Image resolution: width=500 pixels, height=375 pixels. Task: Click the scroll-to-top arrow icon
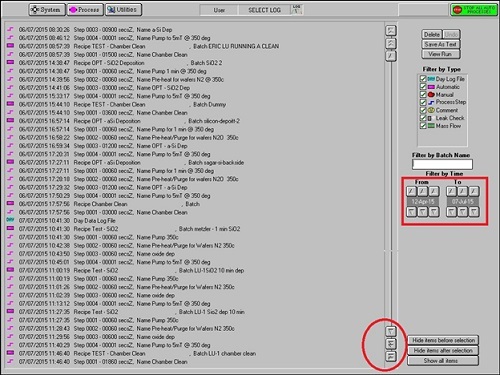tap(391, 31)
